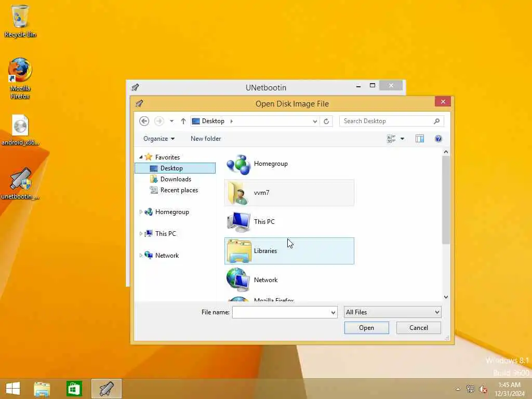Open the recent locations dropdown arrow
Image resolution: width=532 pixels, height=399 pixels.
pos(171,121)
